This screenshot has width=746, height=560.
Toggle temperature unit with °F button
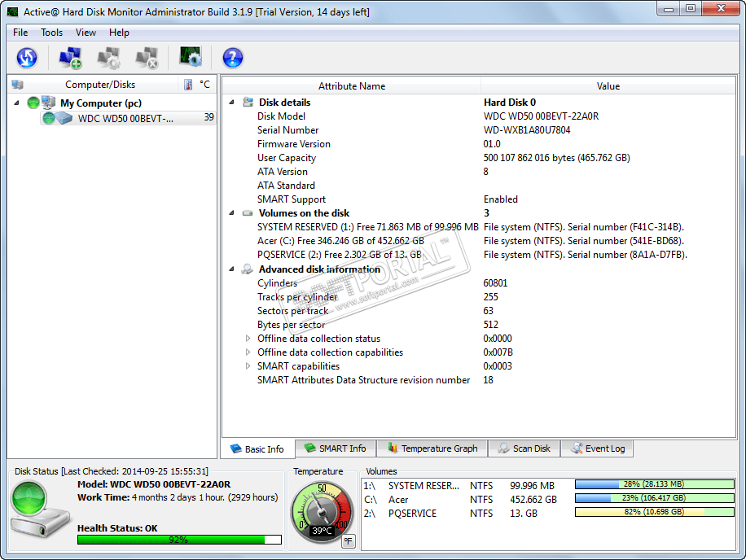coord(349,541)
